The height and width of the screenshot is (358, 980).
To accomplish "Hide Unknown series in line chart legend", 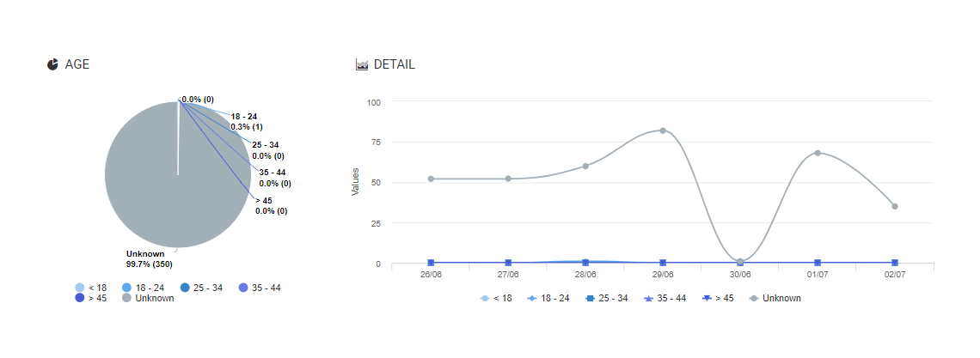I will [x=775, y=298].
